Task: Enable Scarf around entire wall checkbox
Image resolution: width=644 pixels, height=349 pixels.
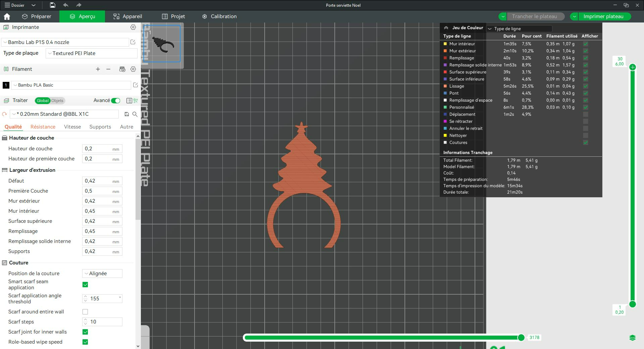Action: (x=85, y=312)
